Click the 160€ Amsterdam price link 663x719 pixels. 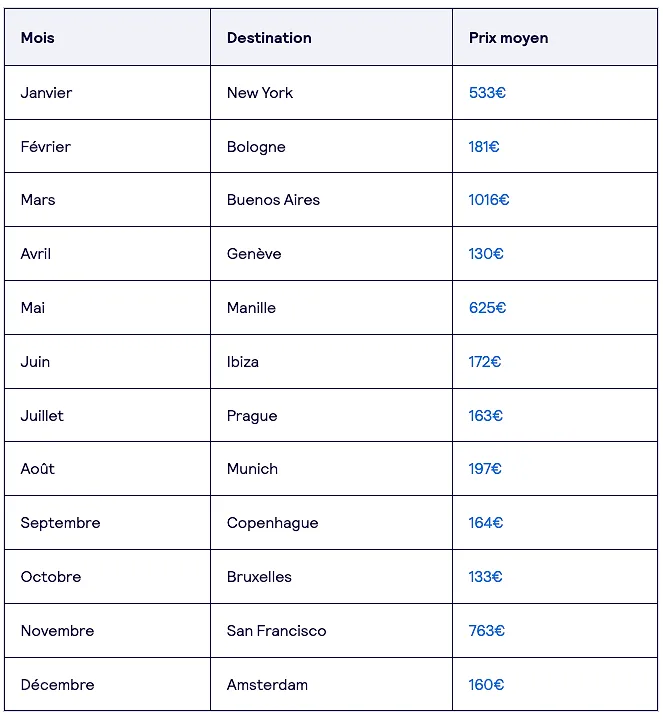(486, 685)
